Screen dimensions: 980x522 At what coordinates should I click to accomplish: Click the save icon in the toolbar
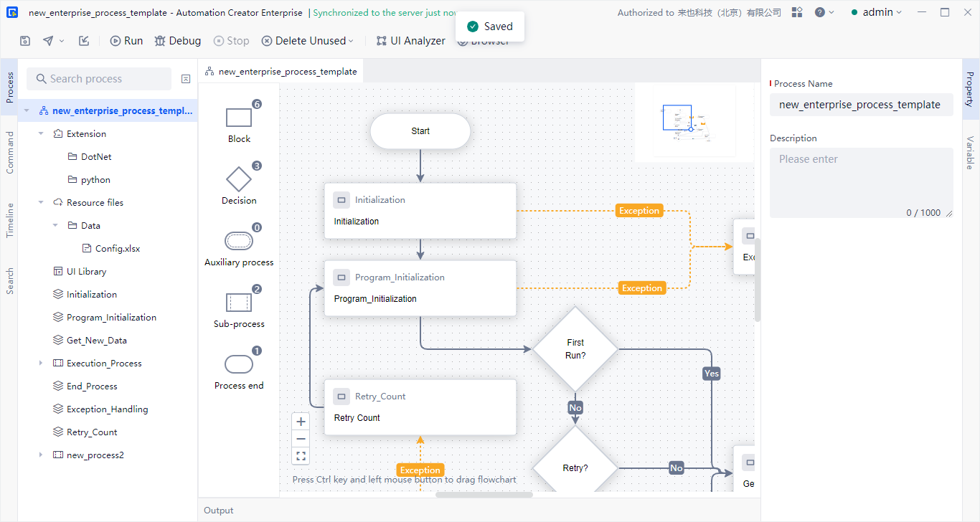(x=25, y=41)
